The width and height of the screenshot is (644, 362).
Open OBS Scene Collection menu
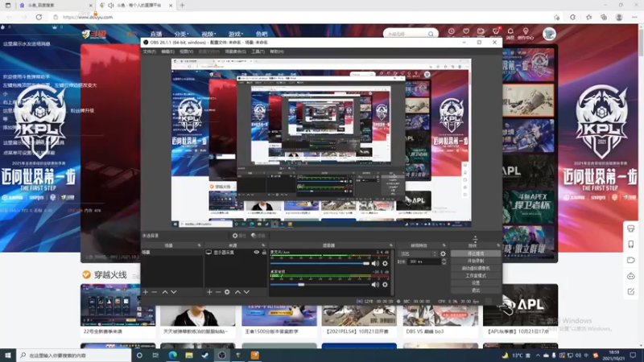[235, 51]
